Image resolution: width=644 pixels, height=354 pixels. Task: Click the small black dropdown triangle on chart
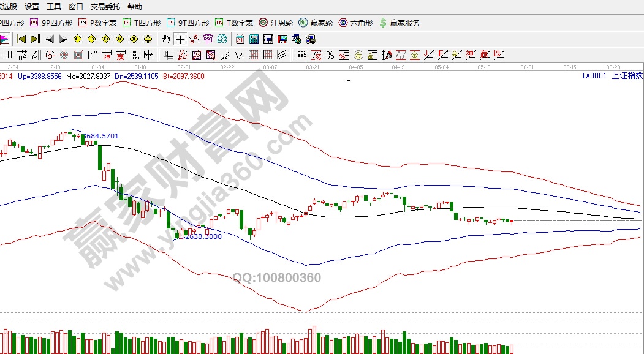pos(349,80)
